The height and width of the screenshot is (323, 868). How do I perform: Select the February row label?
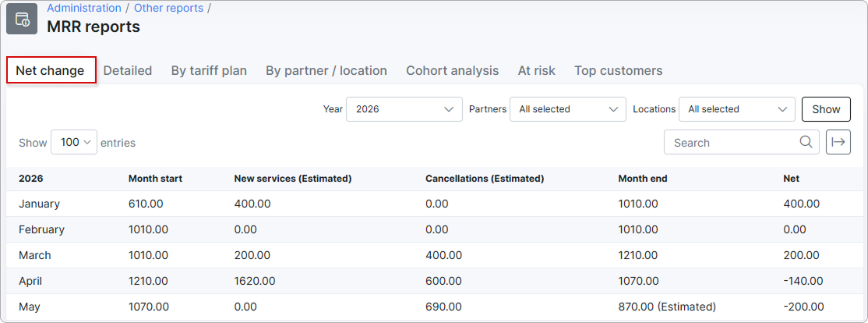point(41,229)
